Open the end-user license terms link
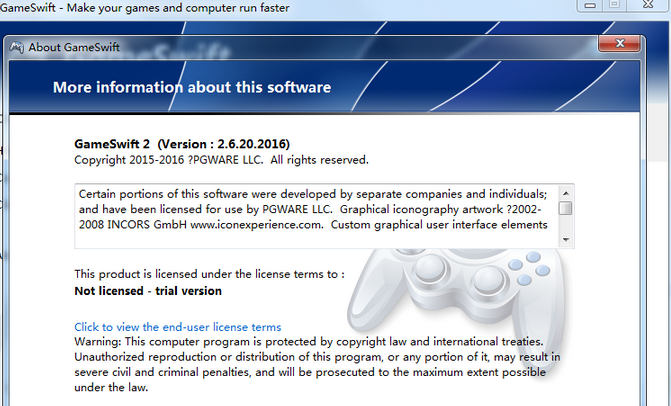This screenshot has width=671, height=406. pos(178,327)
